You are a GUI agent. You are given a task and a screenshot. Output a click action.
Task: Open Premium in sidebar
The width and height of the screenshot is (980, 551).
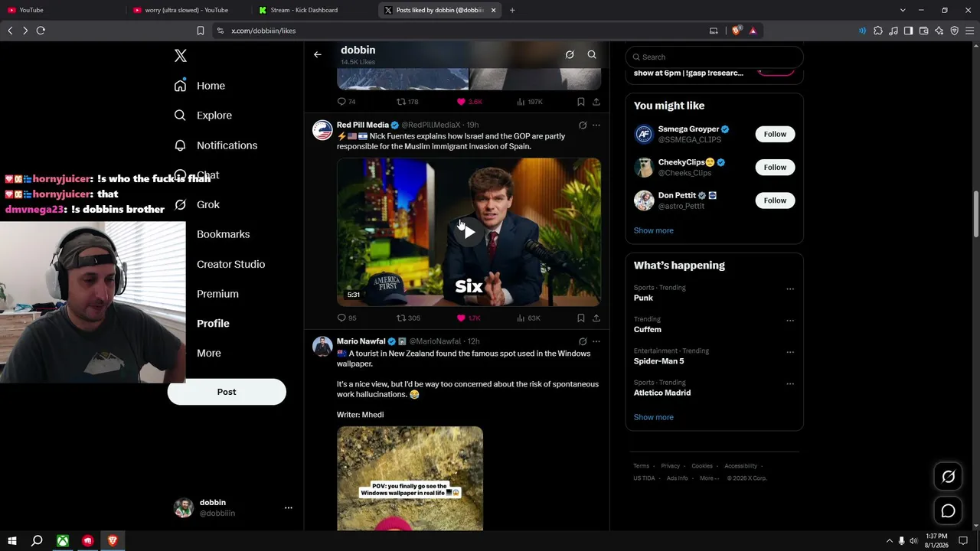[217, 294]
